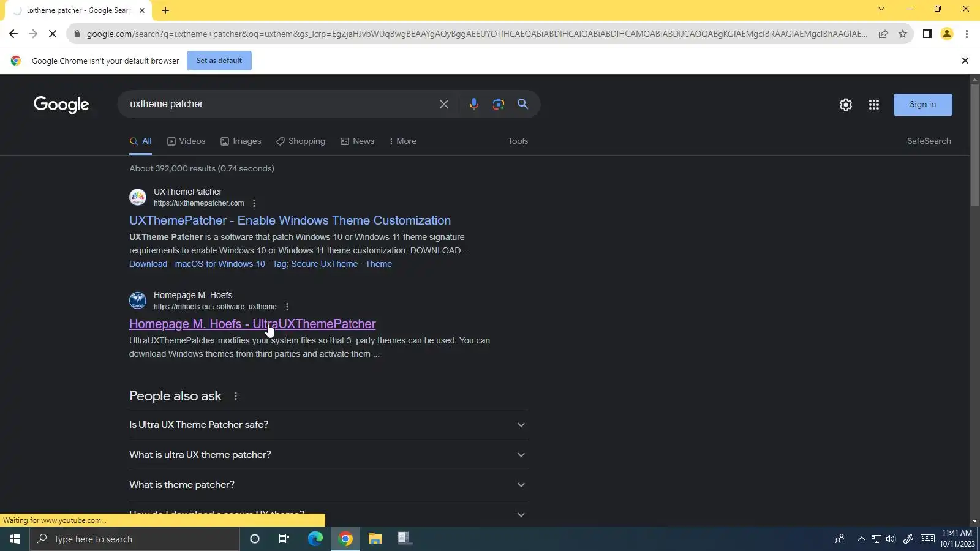Open File Explorer from taskbar

(375, 539)
